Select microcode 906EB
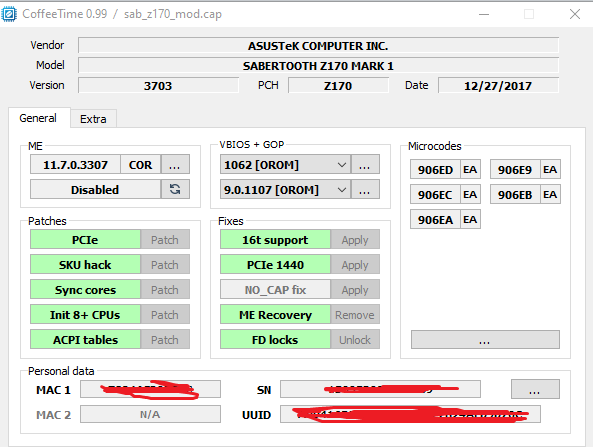Image resolution: width=593 pixels, height=447 pixels. tap(515, 194)
